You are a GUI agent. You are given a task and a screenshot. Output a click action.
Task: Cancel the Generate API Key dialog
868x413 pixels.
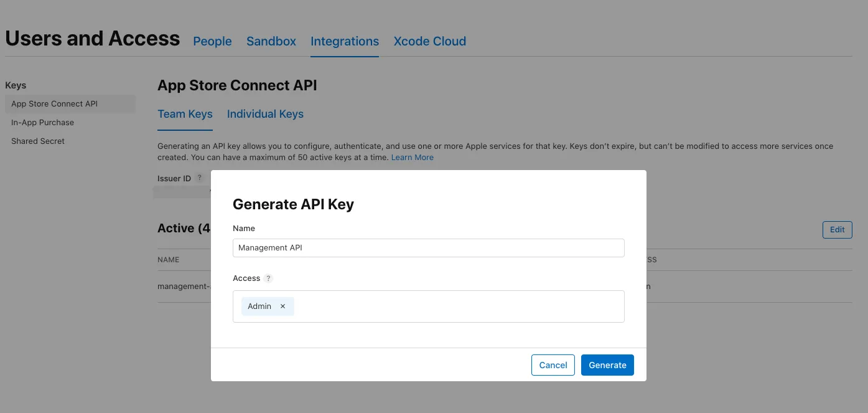pos(553,365)
